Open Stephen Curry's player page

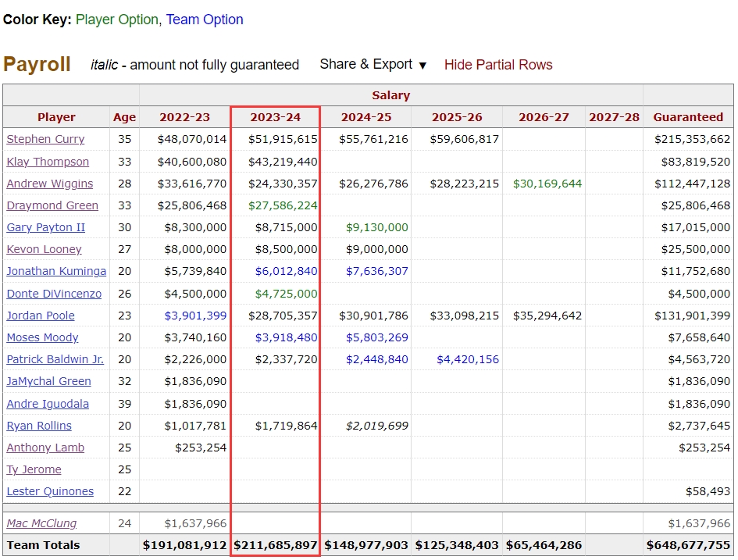[x=45, y=139]
